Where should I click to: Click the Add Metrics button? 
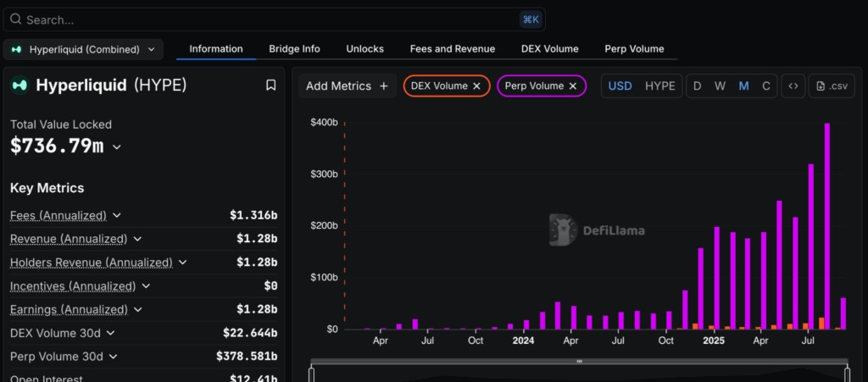click(x=347, y=86)
